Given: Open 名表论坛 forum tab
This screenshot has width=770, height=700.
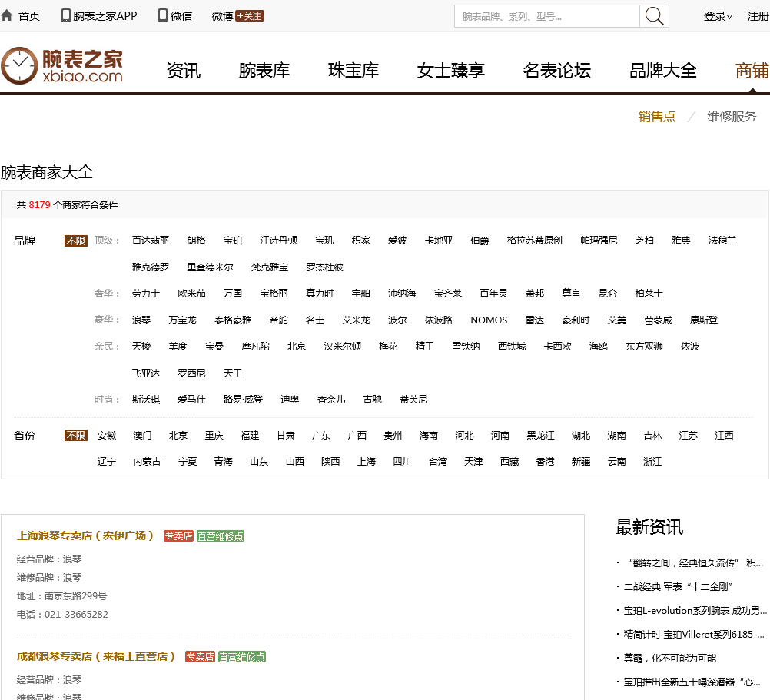Looking at the screenshot, I should pyautogui.click(x=557, y=71).
